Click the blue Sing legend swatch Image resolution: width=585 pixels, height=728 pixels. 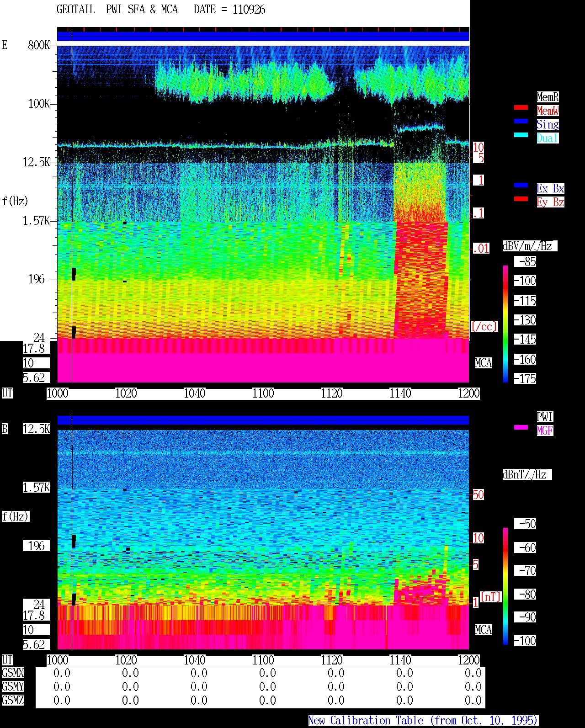[x=521, y=122]
